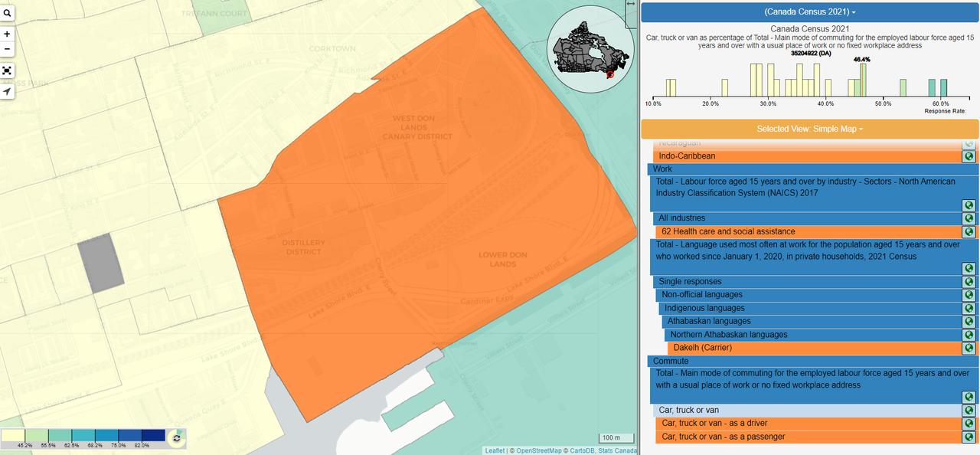The image size is (980, 455).
Task: Click the locate me arrow icon
Action: [x=7, y=92]
